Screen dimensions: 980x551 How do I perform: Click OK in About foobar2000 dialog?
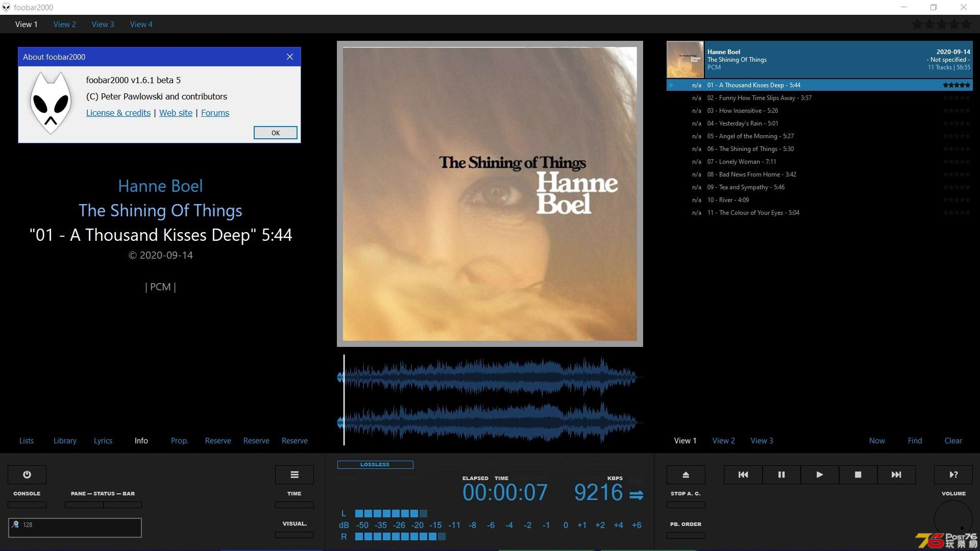(x=276, y=133)
